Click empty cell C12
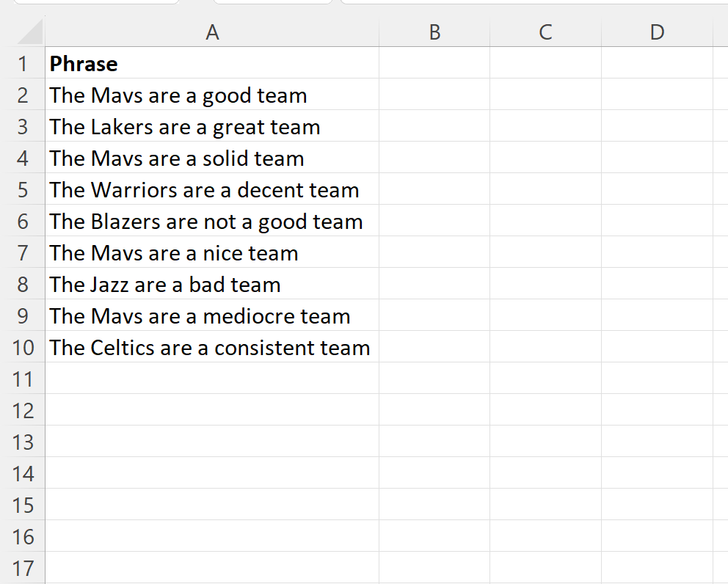This screenshot has height=584, width=728. coord(545,410)
